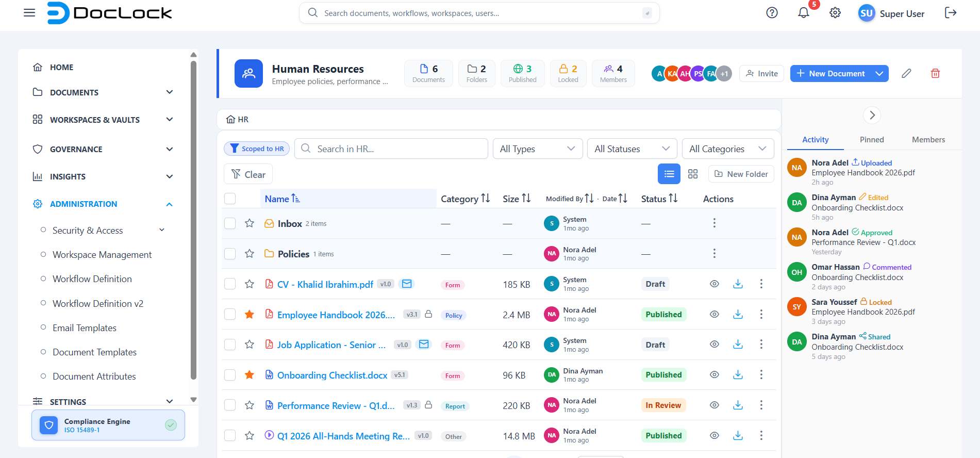
Task: Download CV - Khalid Ibrahim.pdf
Action: [738, 284]
